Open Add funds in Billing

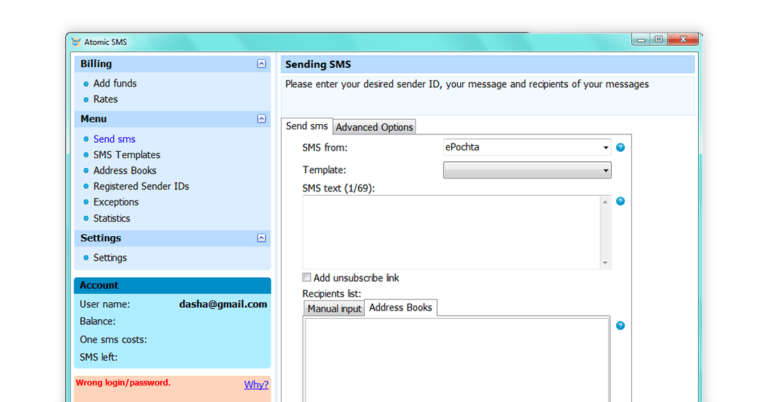(115, 84)
